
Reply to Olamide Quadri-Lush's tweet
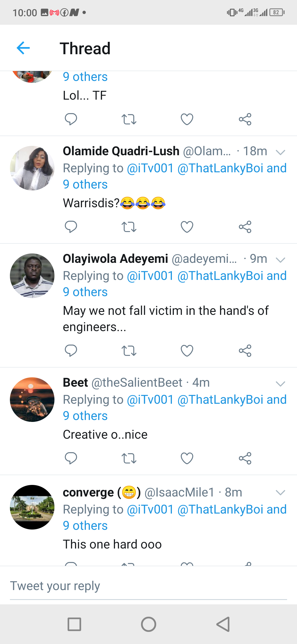[71, 227]
